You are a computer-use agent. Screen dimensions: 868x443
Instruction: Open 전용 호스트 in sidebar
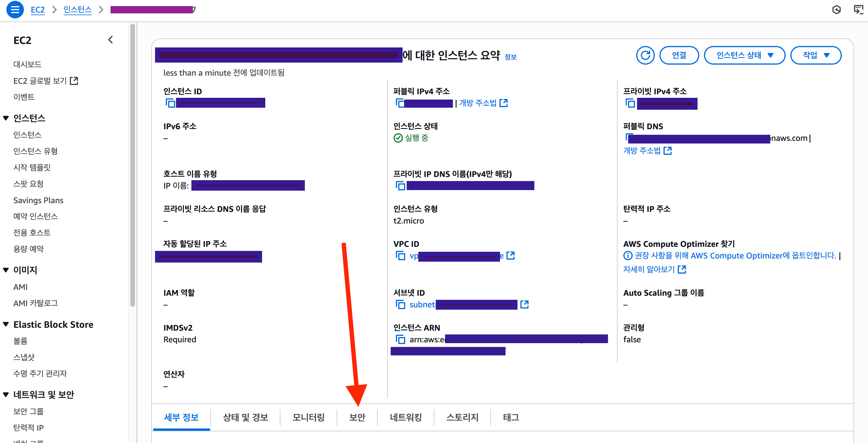[x=32, y=232]
